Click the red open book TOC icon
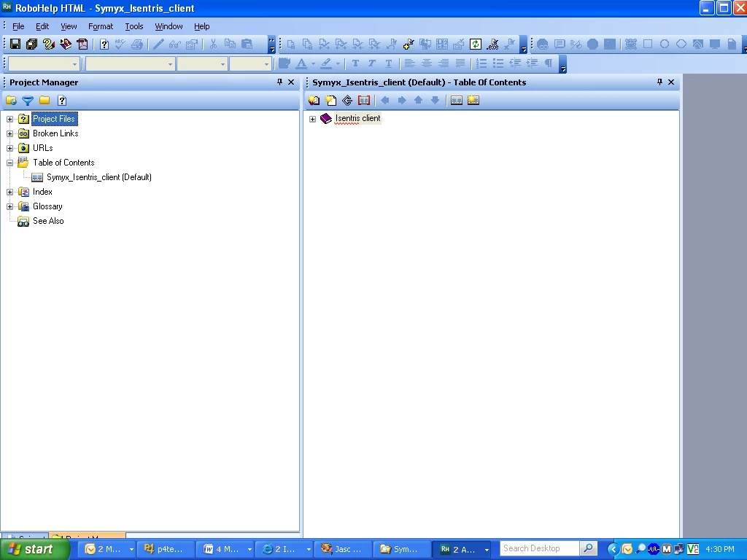The width and height of the screenshot is (747, 560). point(364,100)
